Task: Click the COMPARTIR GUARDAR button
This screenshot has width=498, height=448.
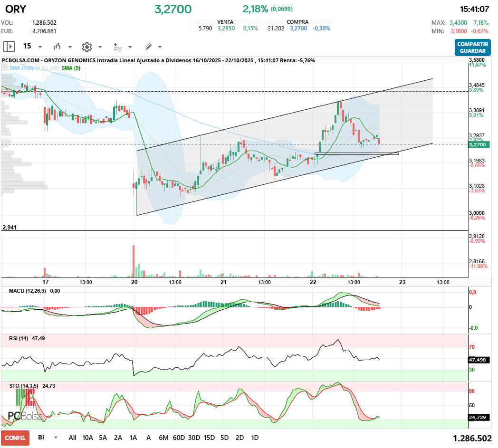Action: [x=473, y=48]
